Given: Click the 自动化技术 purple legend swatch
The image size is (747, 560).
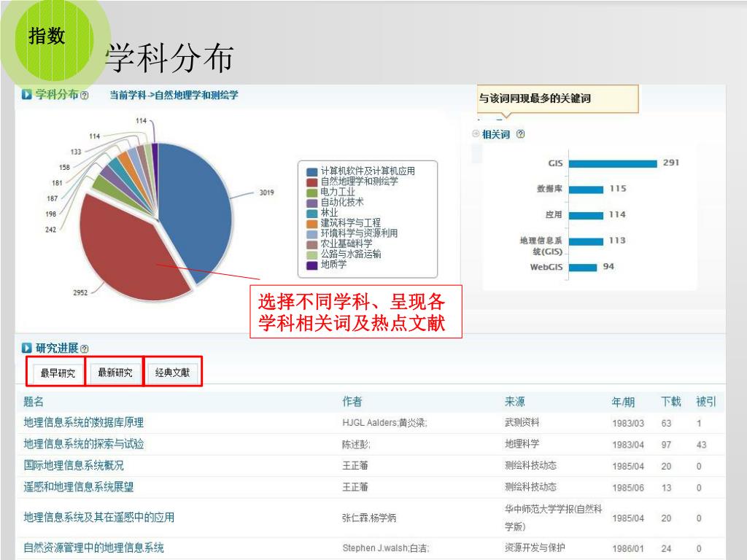Looking at the screenshot, I should (x=312, y=203).
